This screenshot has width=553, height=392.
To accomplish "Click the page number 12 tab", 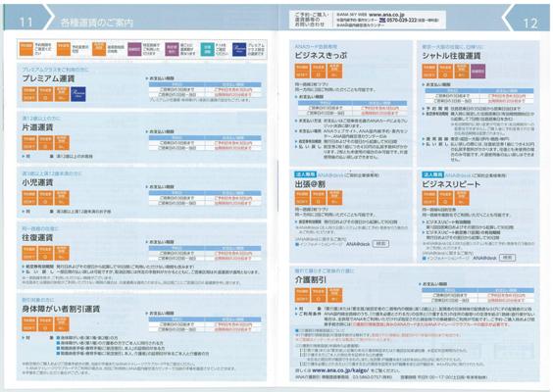I will [x=530, y=24].
